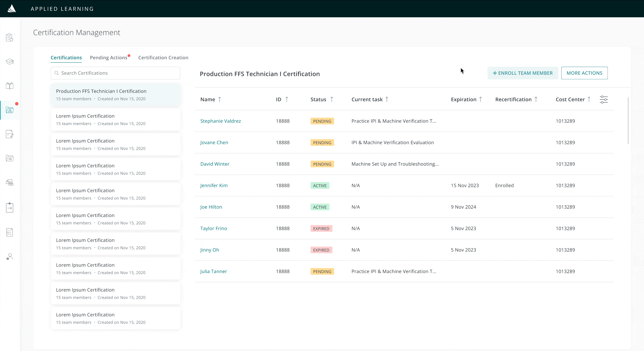Screen dimensions: 644x351
Task: Click the clipboard with star sidebar icon
Action: click(9, 38)
